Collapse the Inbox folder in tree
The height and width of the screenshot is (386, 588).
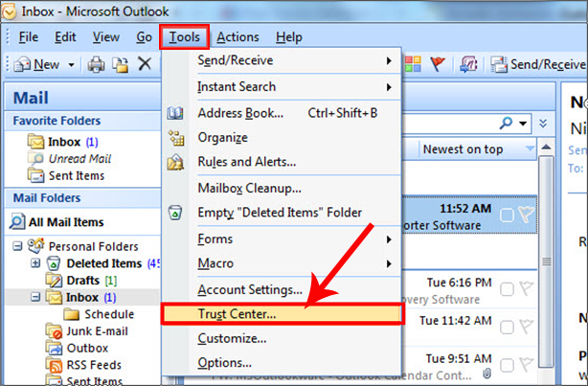pos(35,297)
